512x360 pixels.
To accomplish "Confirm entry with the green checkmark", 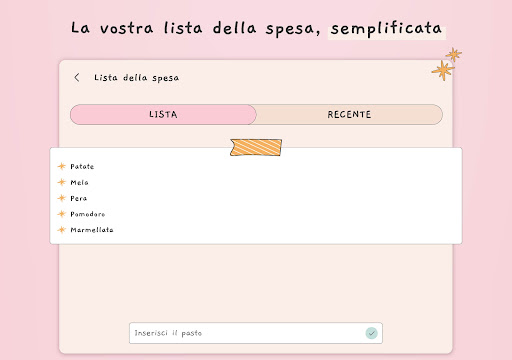I will point(371,333).
